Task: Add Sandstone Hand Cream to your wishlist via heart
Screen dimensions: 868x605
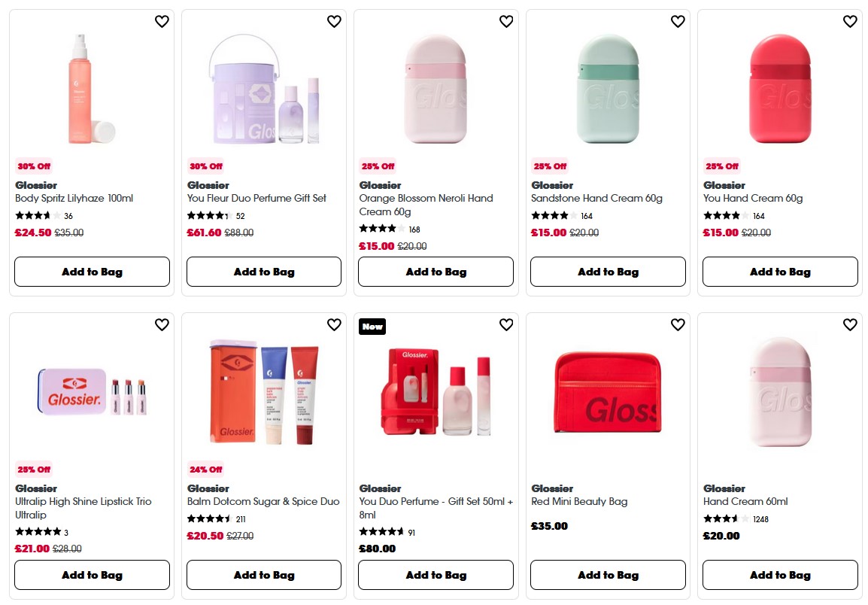Action: (x=678, y=22)
